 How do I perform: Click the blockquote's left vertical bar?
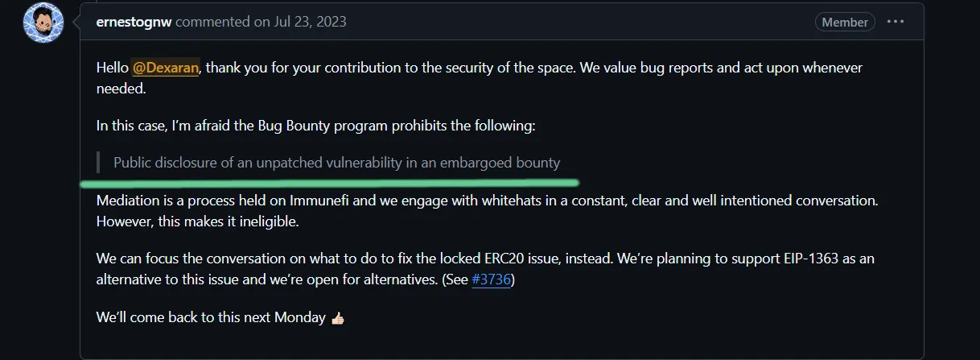click(98, 163)
